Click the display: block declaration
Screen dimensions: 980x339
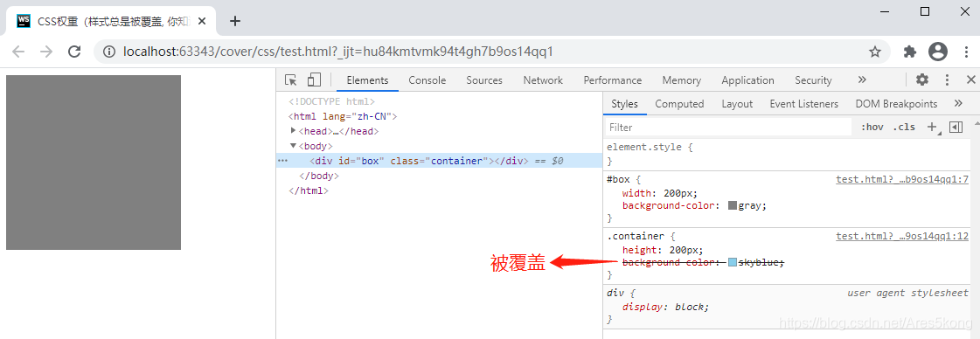[665, 307]
